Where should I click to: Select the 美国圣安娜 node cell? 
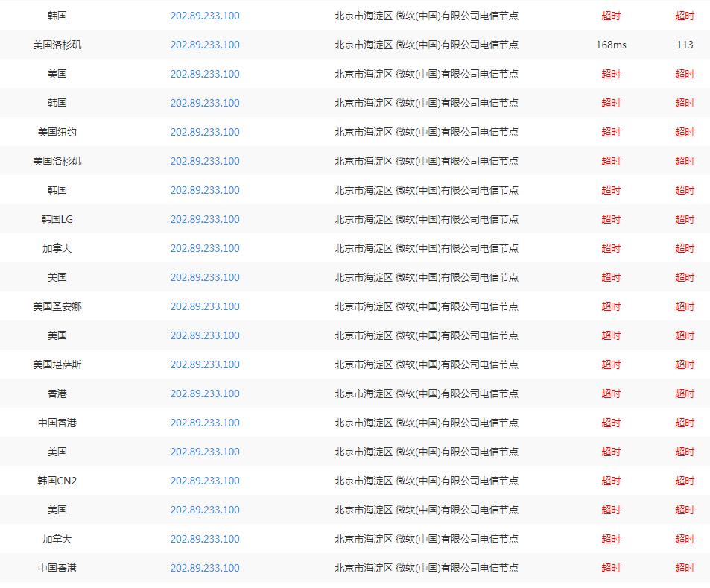click(x=57, y=306)
